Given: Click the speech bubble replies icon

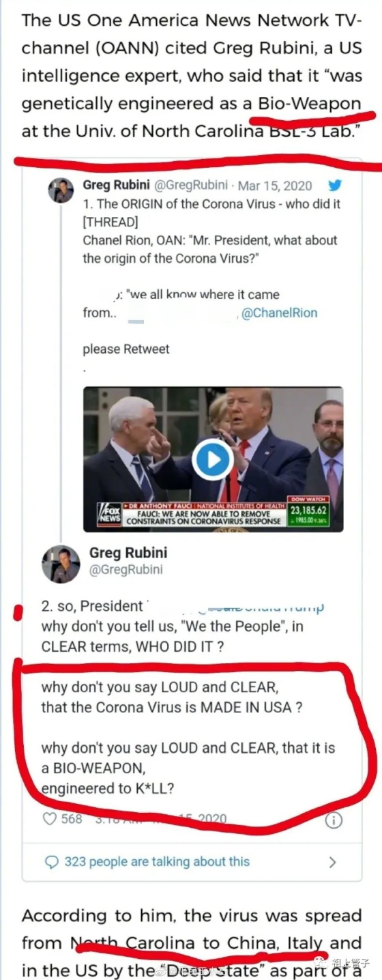Looking at the screenshot, I should pyautogui.click(x=51, y=862).
